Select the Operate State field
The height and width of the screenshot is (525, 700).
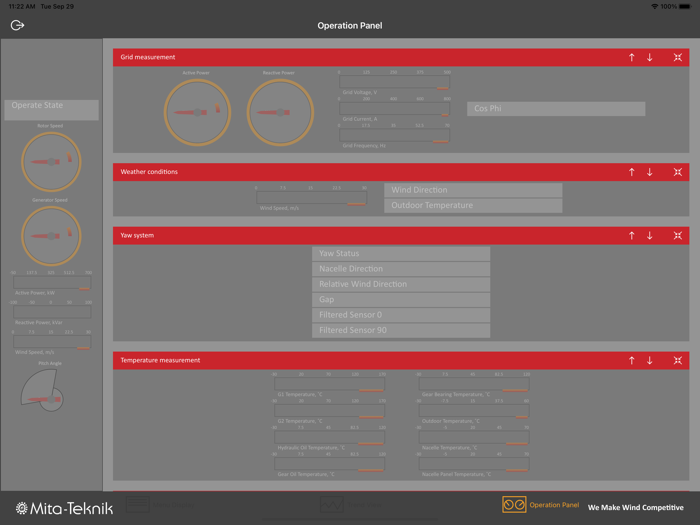tap(51, 110)
